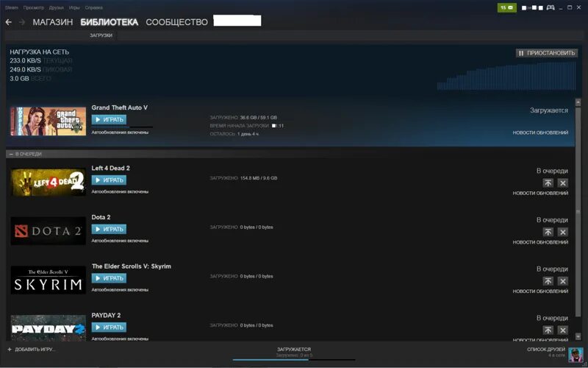The image size is (588, 368).
Task: Move PAYDAY 2 to top of queue
Action: pyautogui.click(x=548, y=330)
